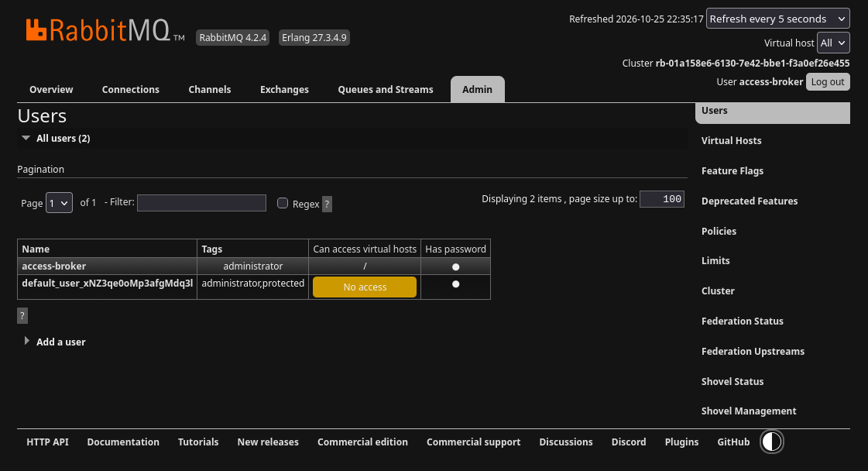This screenshot has height=471, width=868.
Task: Open the access-broker user
Action: pos(53,266)
